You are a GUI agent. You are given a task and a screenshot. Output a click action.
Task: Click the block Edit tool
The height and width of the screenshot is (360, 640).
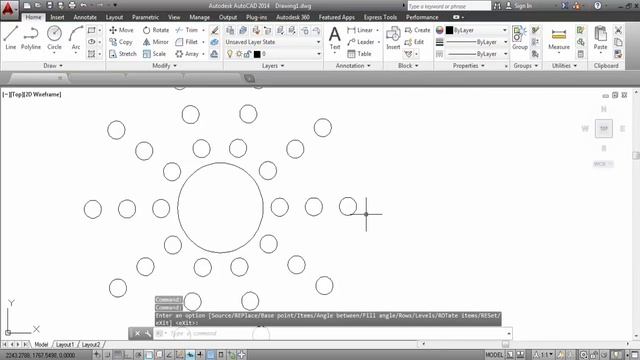pyautogui.click(x=414, y=42)
